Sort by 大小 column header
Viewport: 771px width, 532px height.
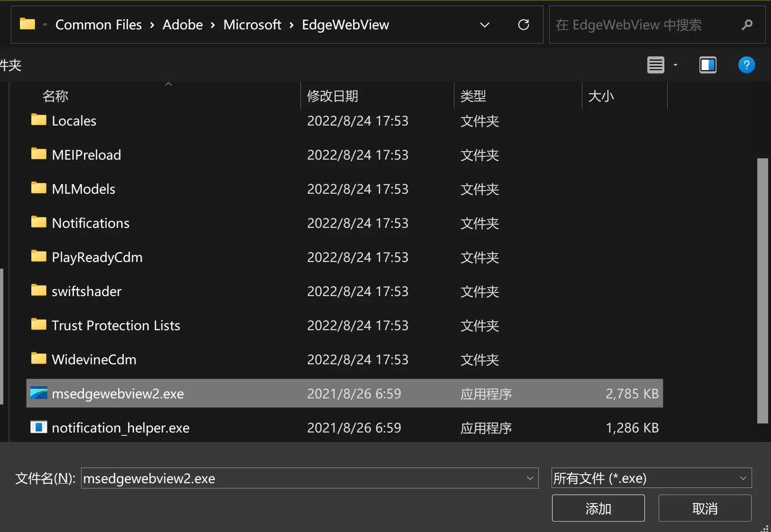601,96
